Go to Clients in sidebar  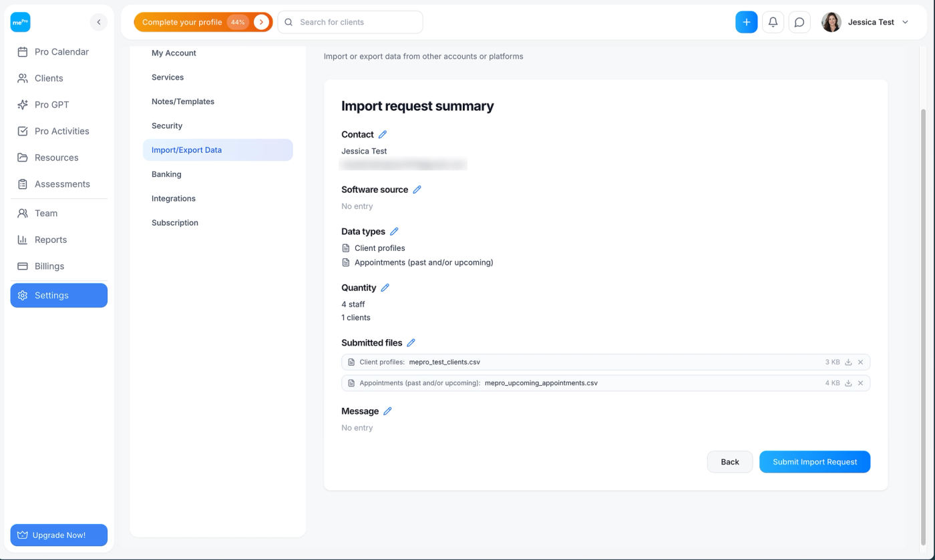point(59,78)
